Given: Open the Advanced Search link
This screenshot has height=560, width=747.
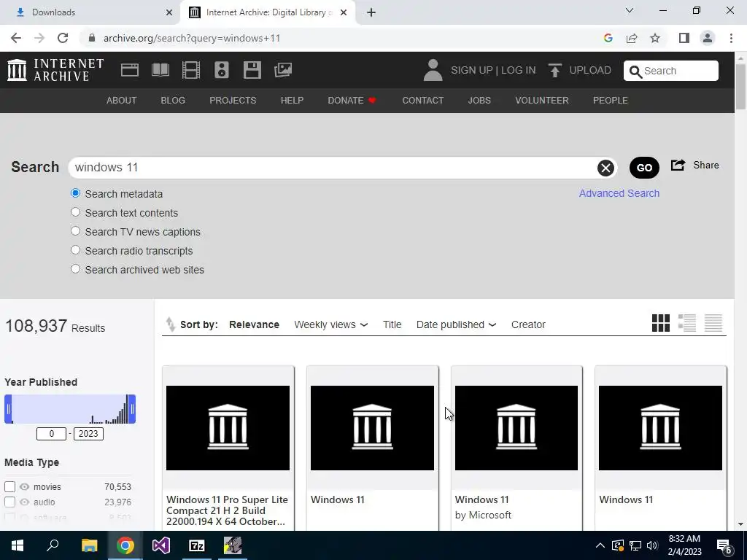Looking at the screenshot, I should [619, 193].
